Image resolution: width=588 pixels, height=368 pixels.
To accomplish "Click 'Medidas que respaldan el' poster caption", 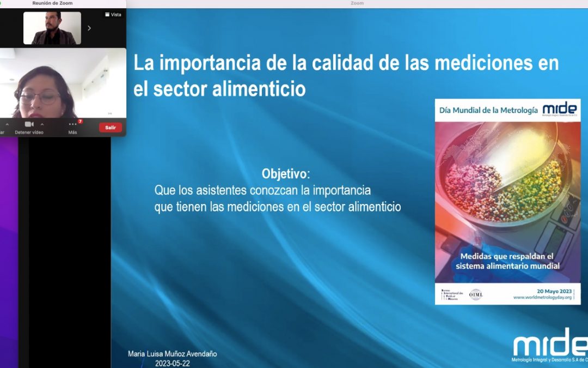I will click(507, 256).
